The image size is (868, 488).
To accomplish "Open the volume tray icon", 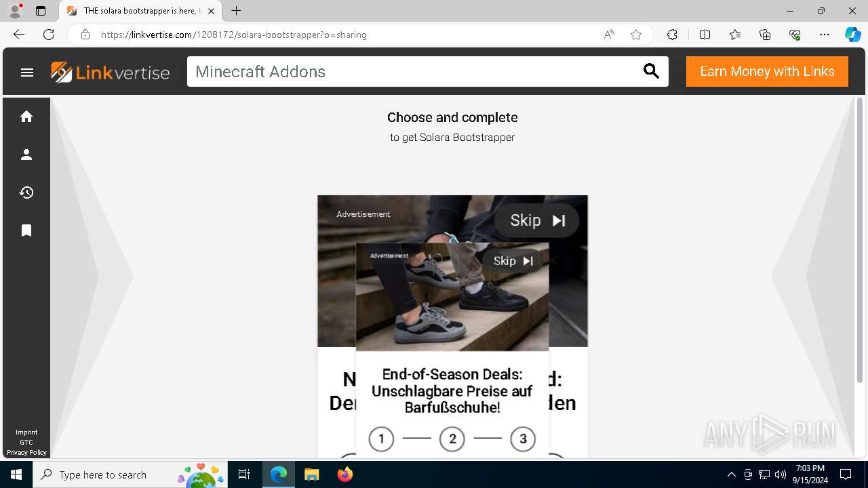I will coord(781,474).
